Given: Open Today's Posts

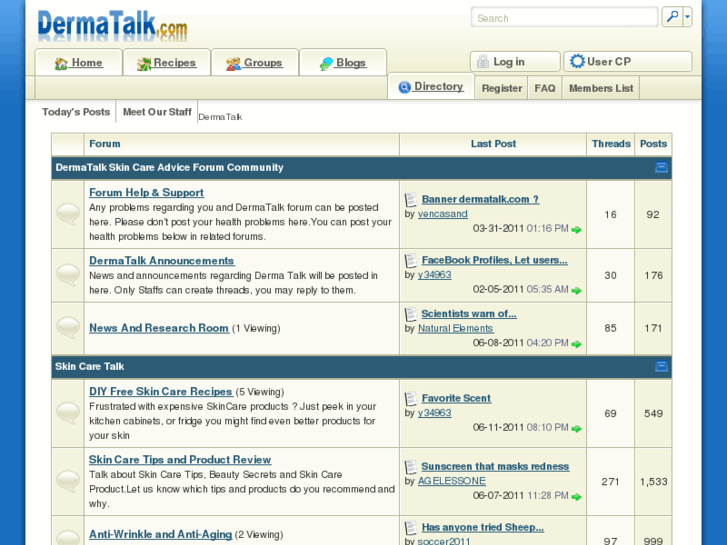Looking at the screenshot, I should tap(76, 112).
